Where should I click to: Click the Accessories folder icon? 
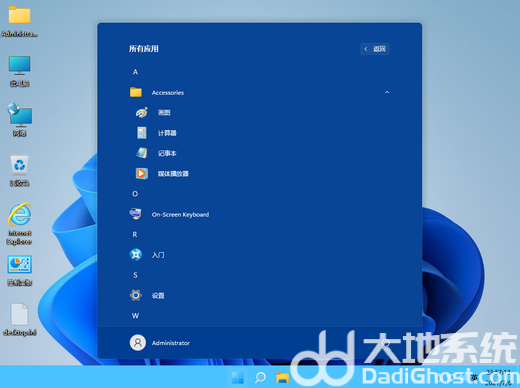point(136,92)
